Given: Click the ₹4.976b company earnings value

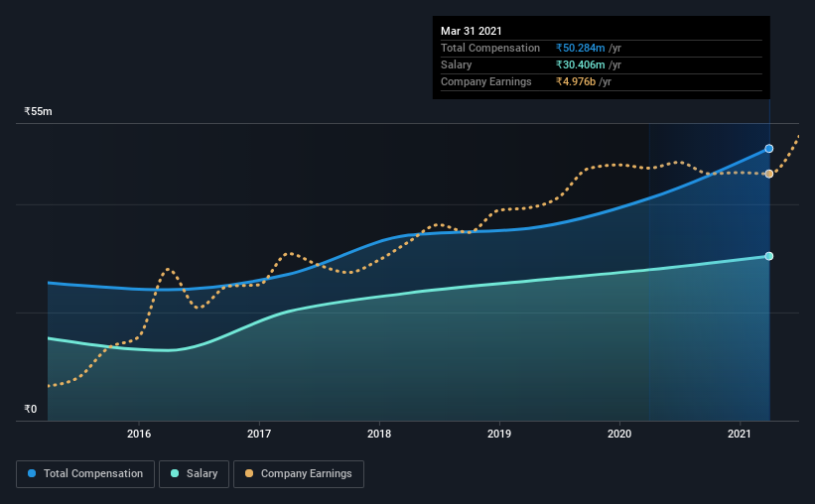Looking at the screenshot, I should tap(576, 81).
